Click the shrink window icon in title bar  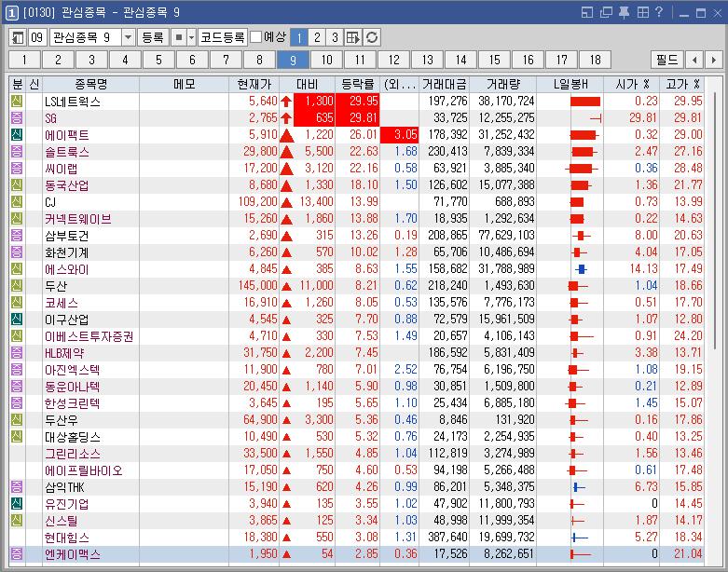pos(587,12)
